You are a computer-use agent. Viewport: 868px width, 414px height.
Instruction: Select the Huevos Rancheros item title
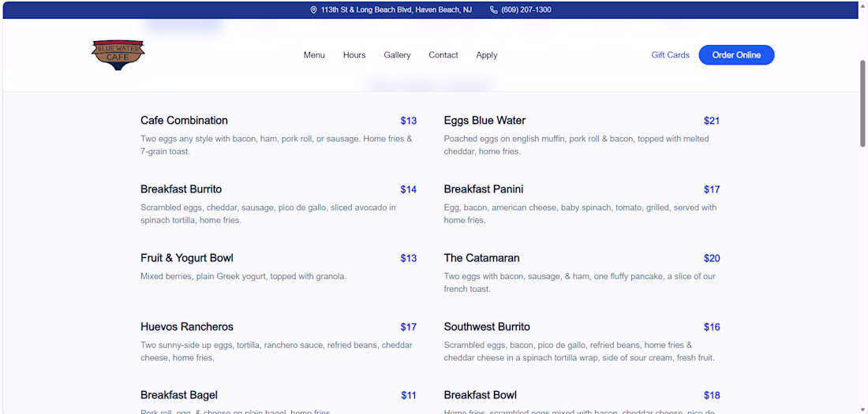pos(186,326)
